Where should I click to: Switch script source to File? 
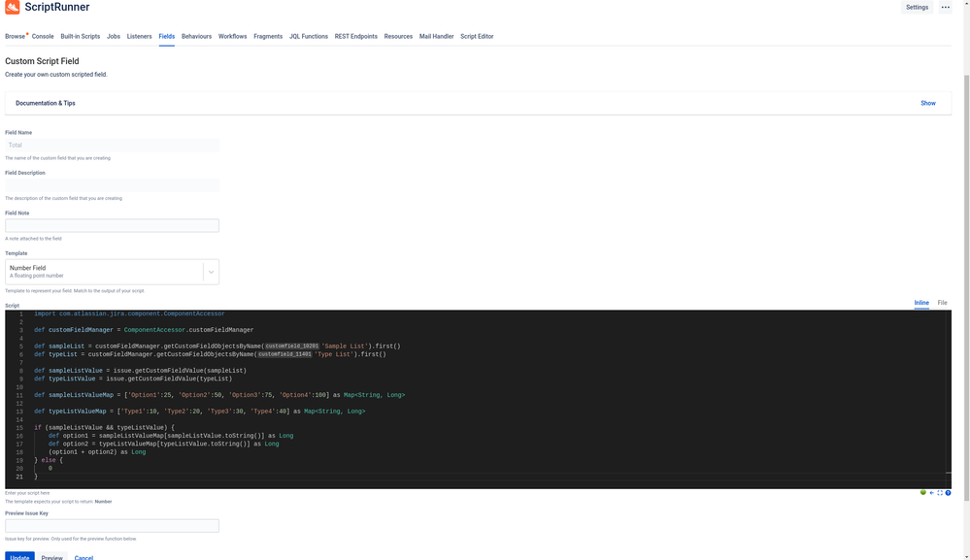click(x=942, y=303)
